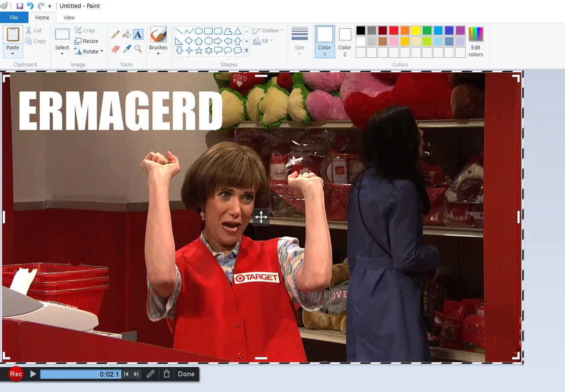Click the Copy button
The height and width of the screenshot is (392, 565).
[x=36, y=41]
